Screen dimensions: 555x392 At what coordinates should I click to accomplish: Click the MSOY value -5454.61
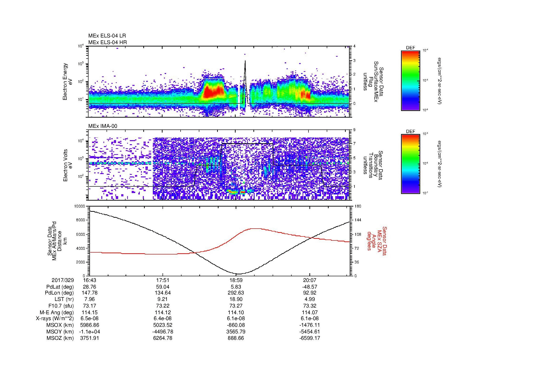coord(310,332)
